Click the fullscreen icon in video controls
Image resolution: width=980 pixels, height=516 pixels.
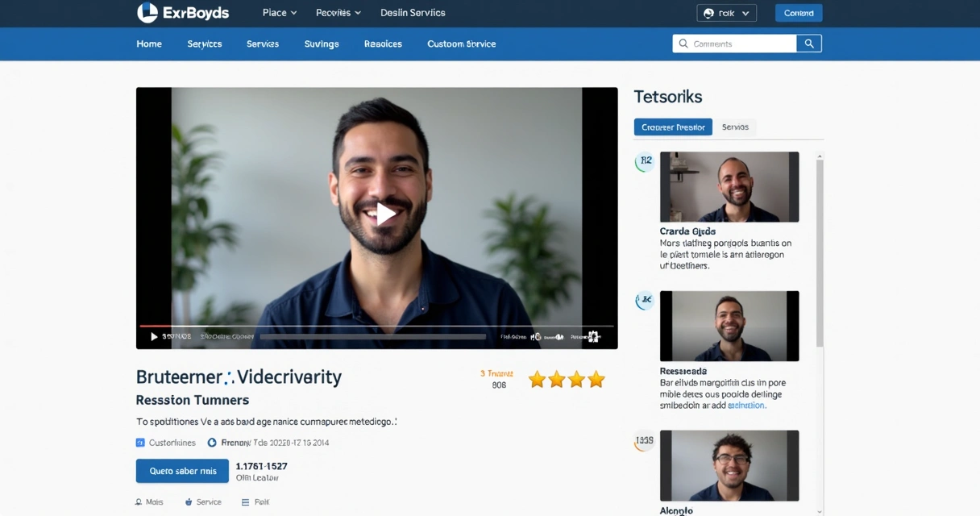tap(594, 337)
